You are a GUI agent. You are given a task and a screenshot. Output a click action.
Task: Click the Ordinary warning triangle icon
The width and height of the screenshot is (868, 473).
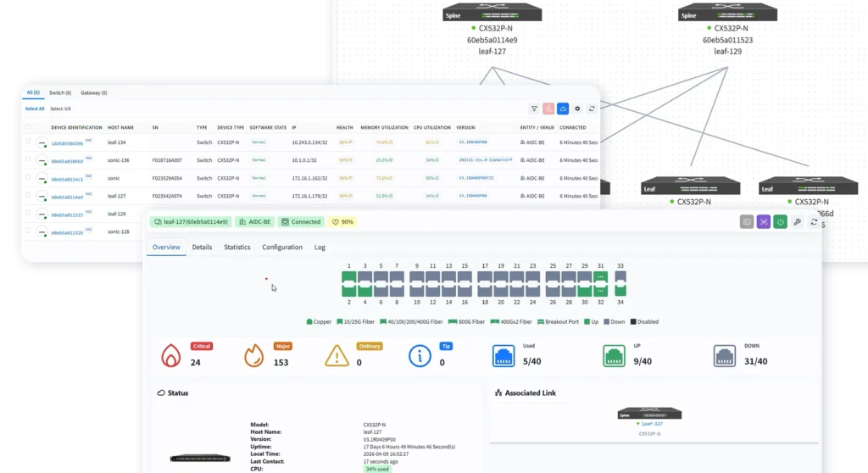pos(337,355)
